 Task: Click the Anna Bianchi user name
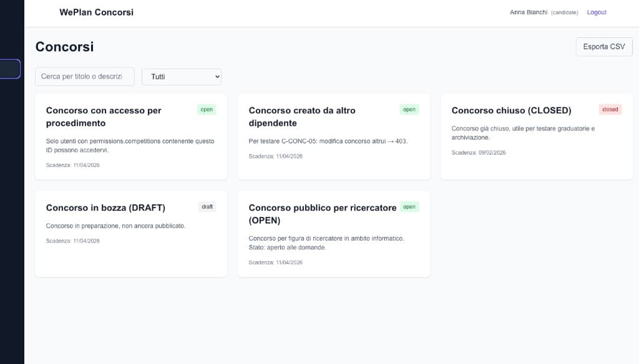click(x=529, y=12)
